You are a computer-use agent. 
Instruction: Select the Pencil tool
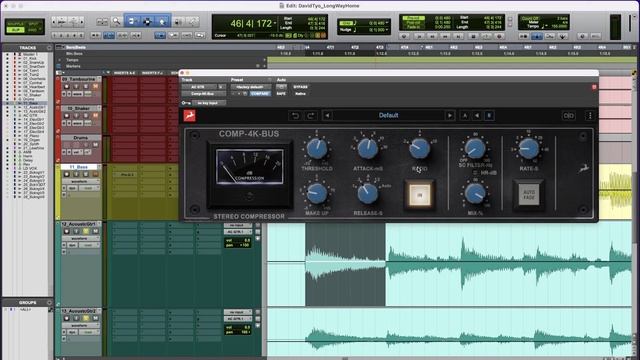click(193, 21)
